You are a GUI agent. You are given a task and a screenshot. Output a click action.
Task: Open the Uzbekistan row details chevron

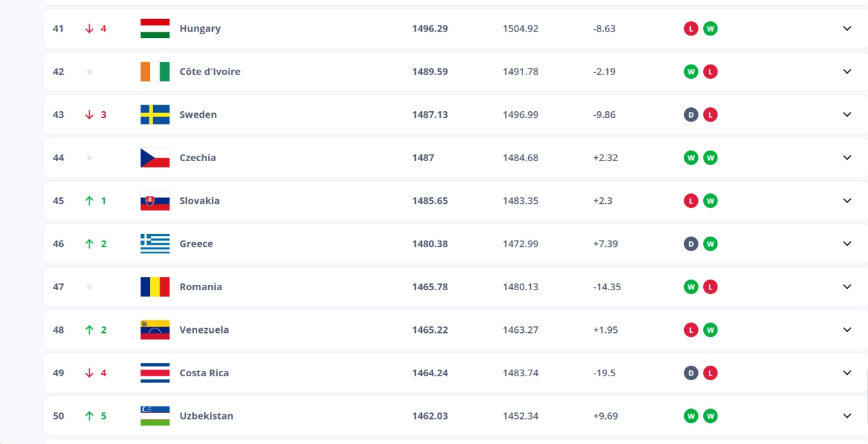(x=847, y=416)
